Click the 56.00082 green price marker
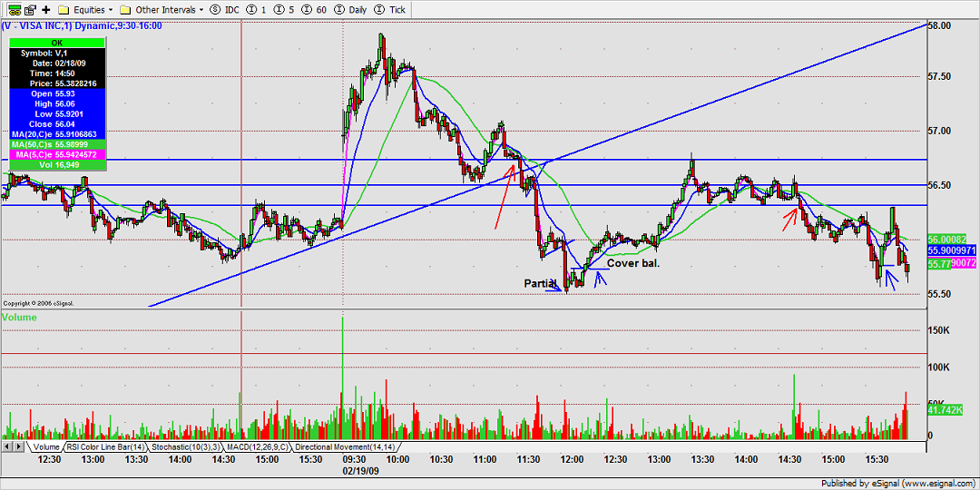The height and width of the screenshot is (490, 980). 948,240
